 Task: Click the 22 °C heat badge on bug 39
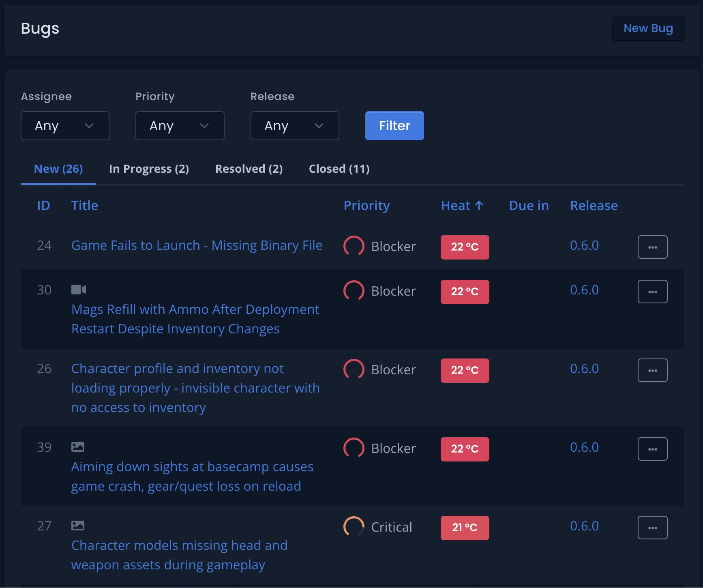(465, 449)
